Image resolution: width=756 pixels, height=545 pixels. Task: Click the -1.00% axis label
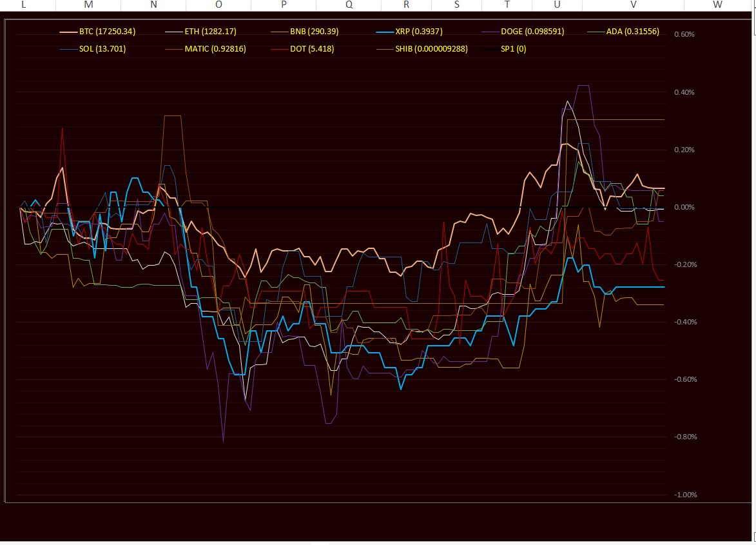tap(684, 494)
